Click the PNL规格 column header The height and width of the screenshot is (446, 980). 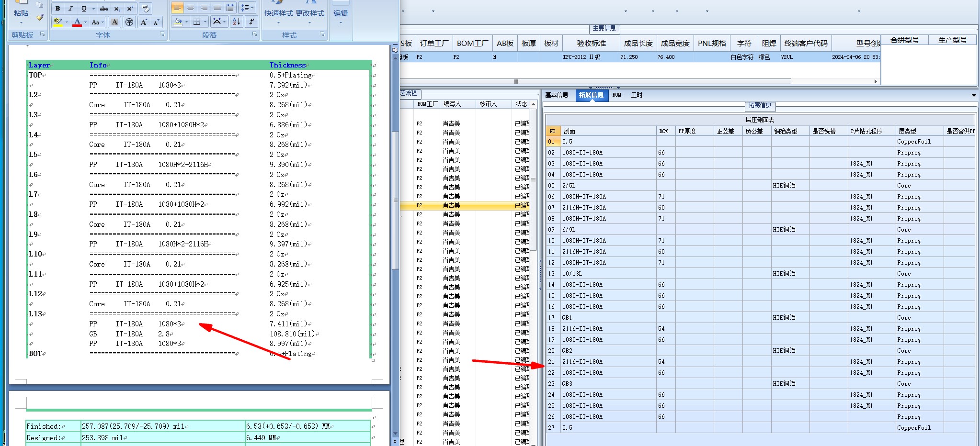click(712, 44)
